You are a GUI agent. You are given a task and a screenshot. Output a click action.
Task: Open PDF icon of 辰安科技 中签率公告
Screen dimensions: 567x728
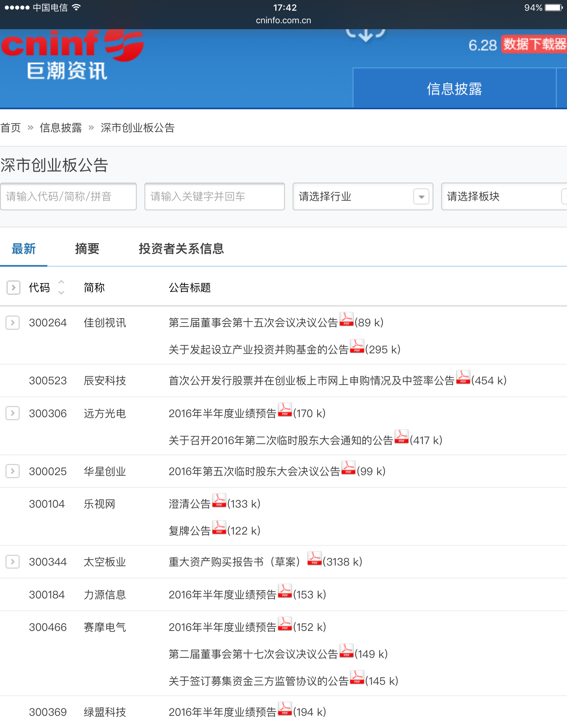click(463, 377)
